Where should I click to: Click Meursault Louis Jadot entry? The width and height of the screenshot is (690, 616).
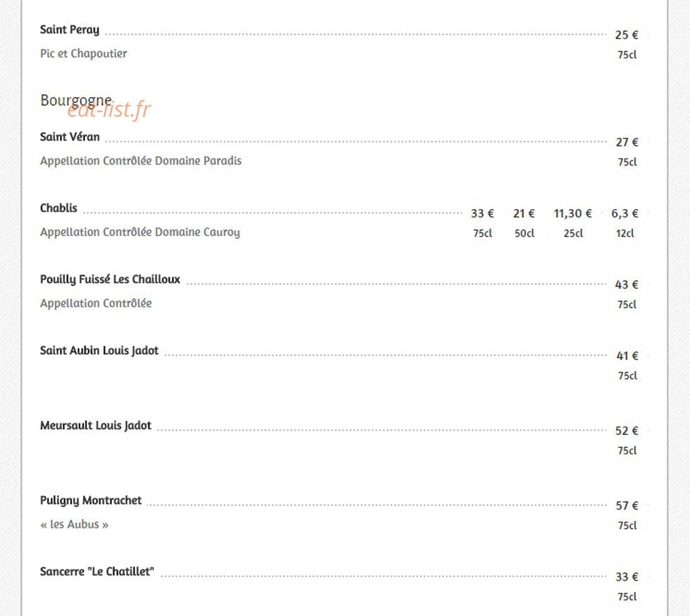96,425
